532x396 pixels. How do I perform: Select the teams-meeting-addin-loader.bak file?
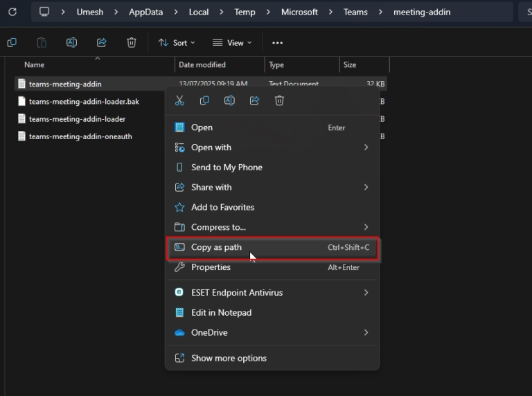point(84,101)
